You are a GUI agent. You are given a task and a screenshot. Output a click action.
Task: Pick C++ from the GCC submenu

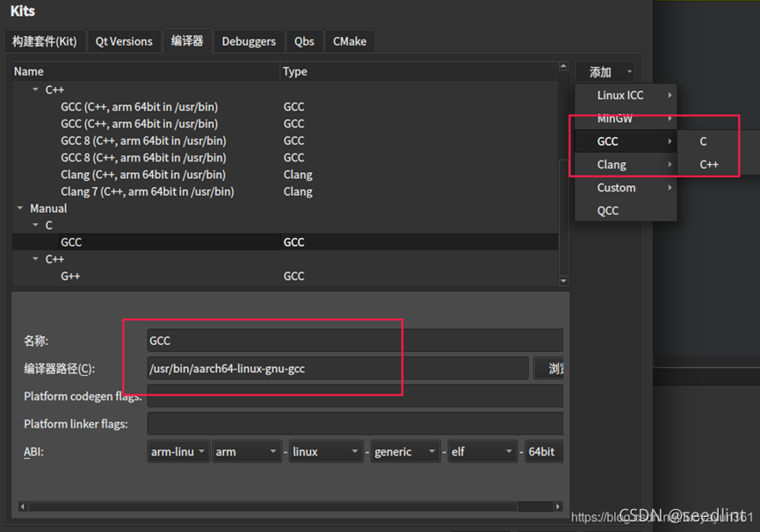click(x=718, y=164)
